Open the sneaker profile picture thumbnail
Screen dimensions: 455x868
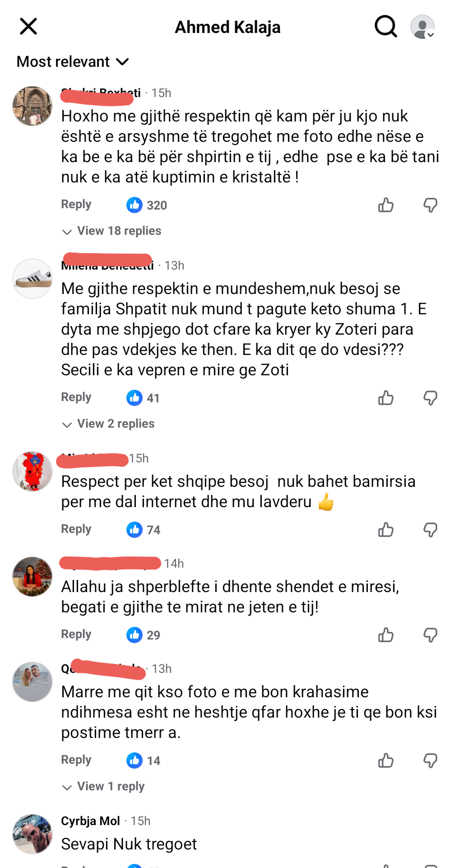(32, 279)
